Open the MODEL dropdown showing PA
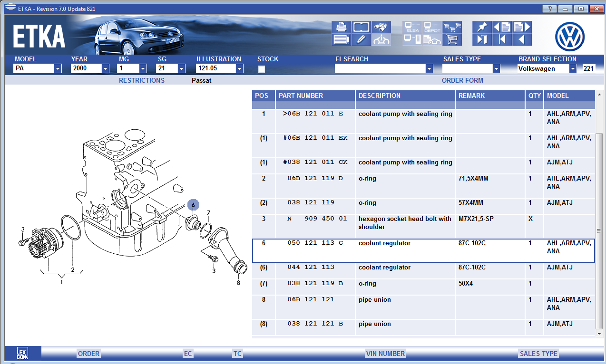 (x=38, y=68)
